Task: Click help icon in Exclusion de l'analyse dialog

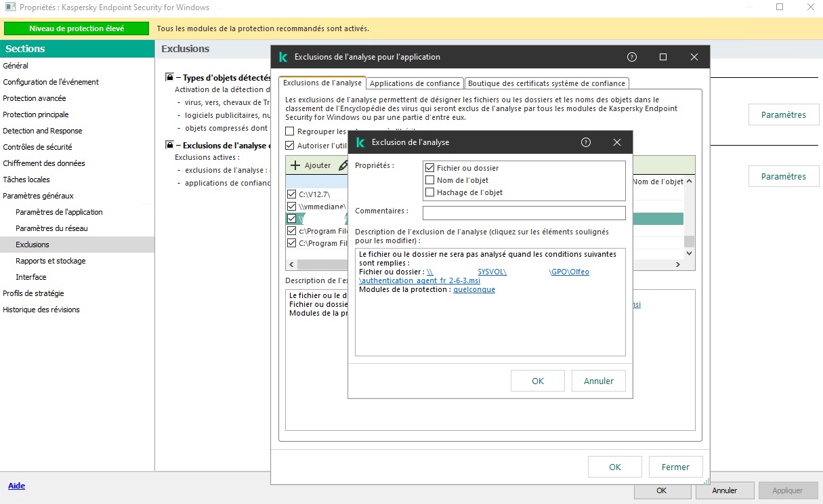Action: pyautogui.click(x=586, y=142)
